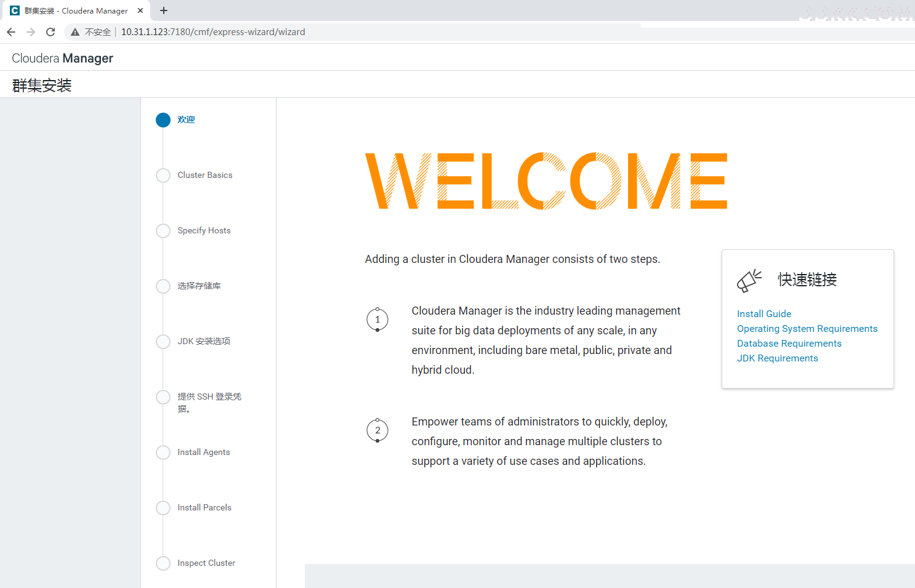Open the JDK Requirements link
The image size is (915, 588).
click(x=778, y=358)
